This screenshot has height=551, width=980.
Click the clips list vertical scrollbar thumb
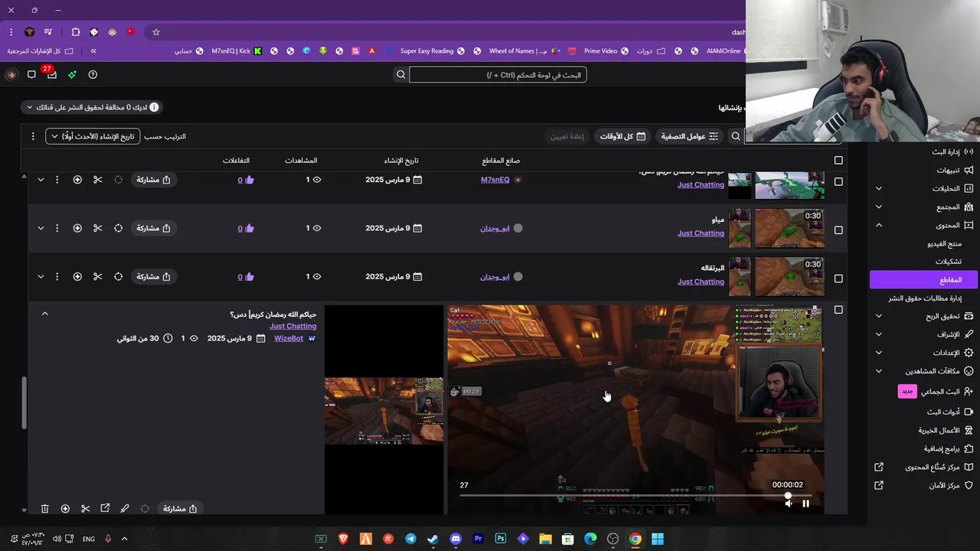(x=23, y=403)
